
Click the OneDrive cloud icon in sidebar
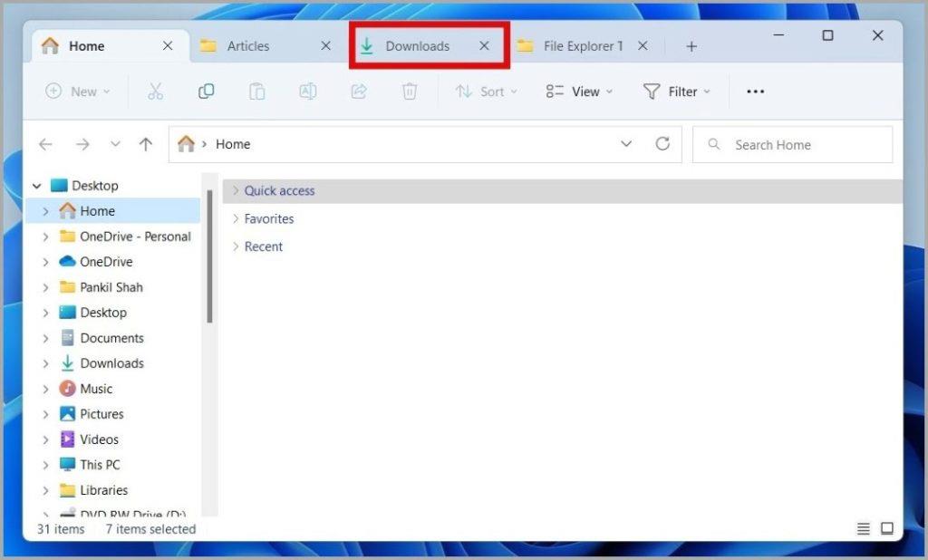(x=67, y=261)
